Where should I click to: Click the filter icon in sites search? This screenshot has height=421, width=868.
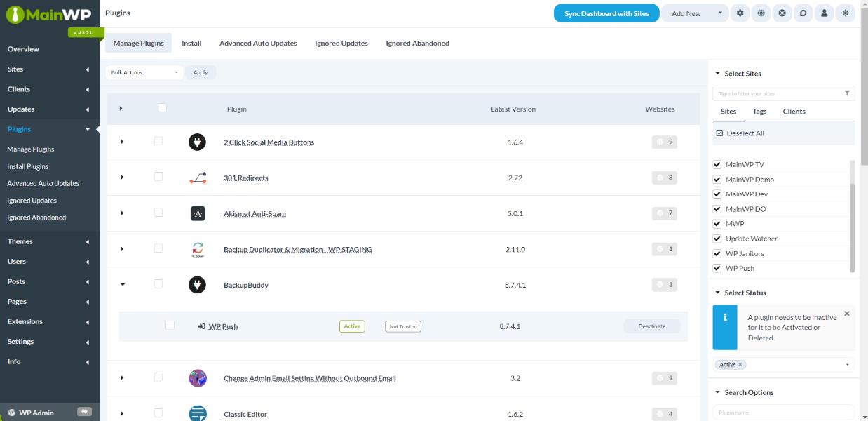pos(847,93)
